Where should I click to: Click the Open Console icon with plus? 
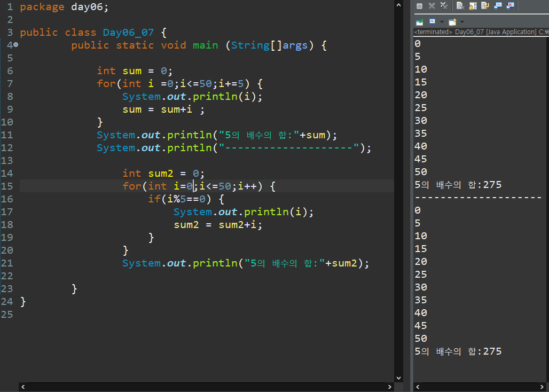click(452, 22)
